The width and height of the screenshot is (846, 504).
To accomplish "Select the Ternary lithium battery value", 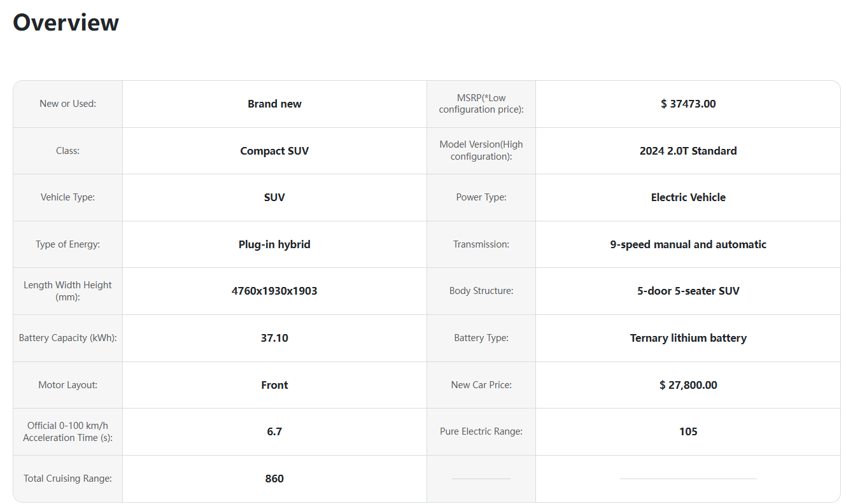I will pyautogui.click(x=688, y=338).
